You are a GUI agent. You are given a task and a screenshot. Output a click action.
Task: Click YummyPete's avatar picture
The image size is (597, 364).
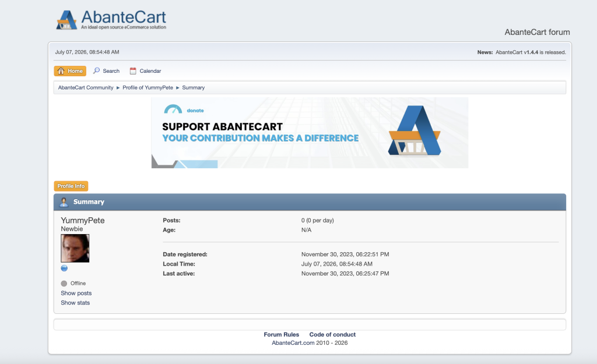(75, 248)
